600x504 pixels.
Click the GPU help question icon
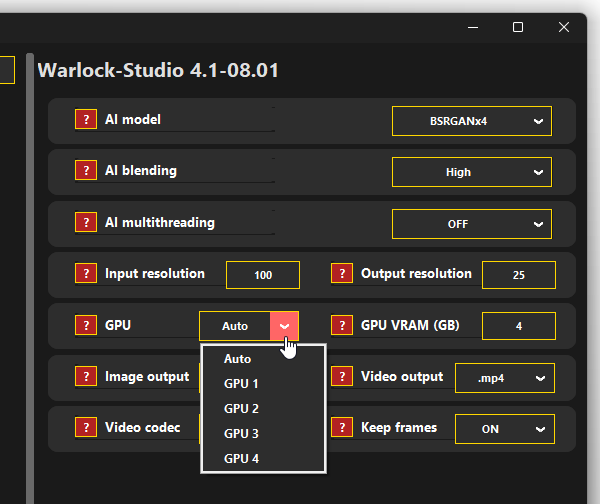click(86, 325)
